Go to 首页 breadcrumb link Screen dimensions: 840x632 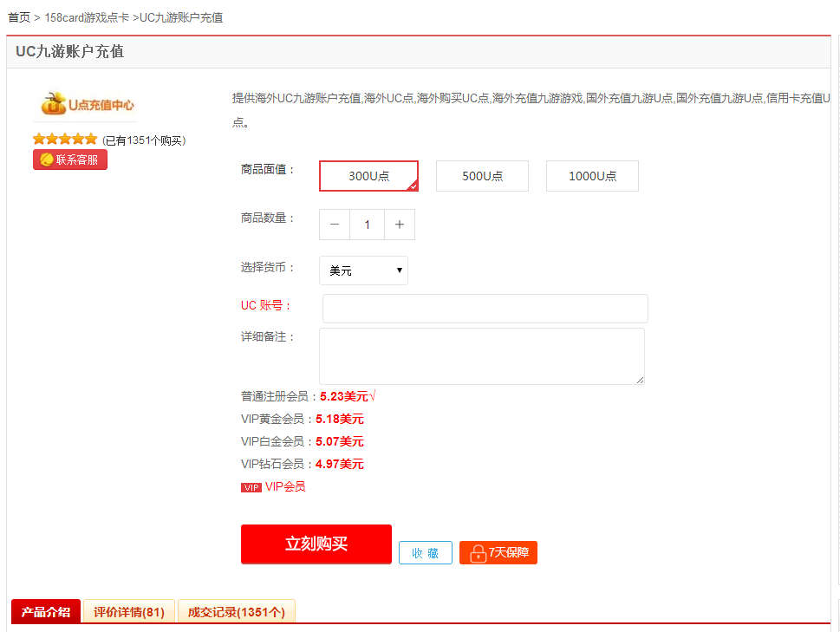(19, 17)
